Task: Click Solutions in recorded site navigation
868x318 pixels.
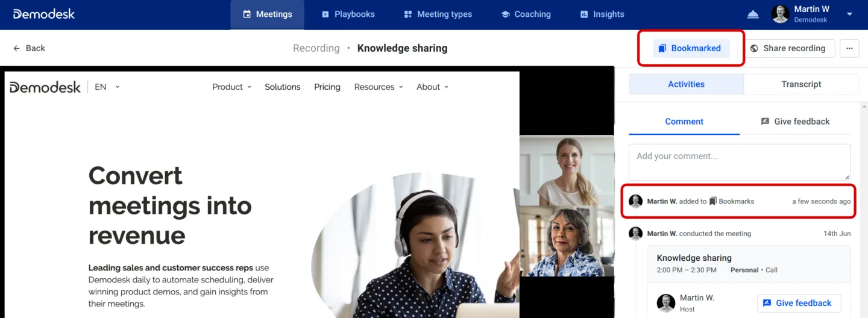Action: coord(282,87)
